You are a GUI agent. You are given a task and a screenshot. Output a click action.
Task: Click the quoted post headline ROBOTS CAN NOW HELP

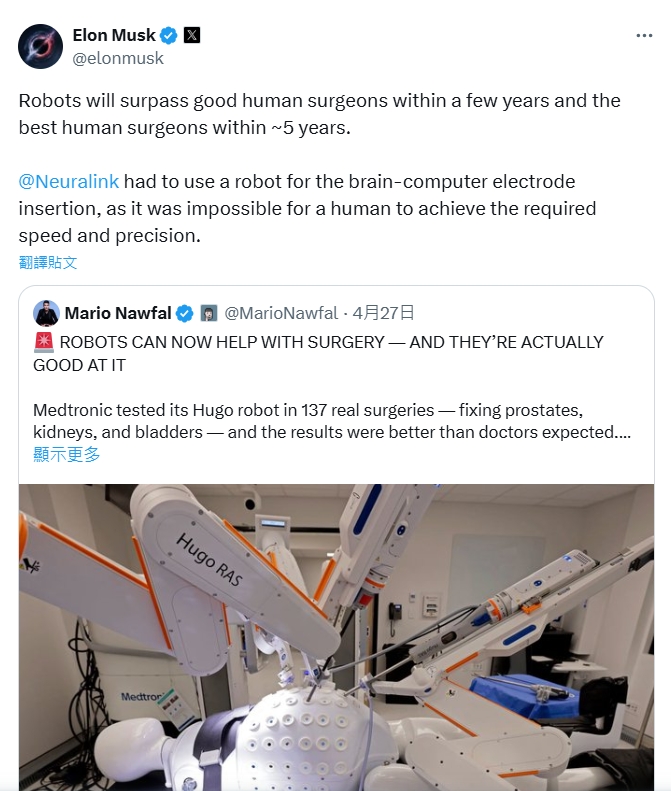tap(318, 354)
